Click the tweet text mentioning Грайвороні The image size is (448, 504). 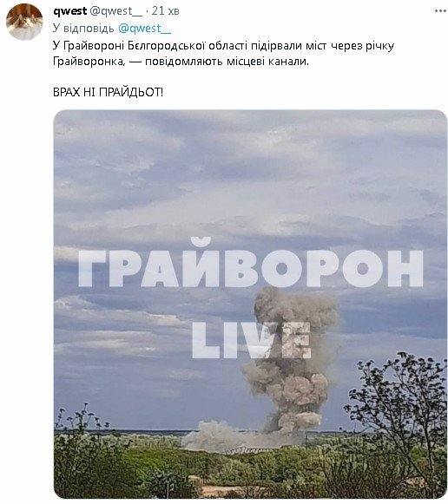(223, 46)
